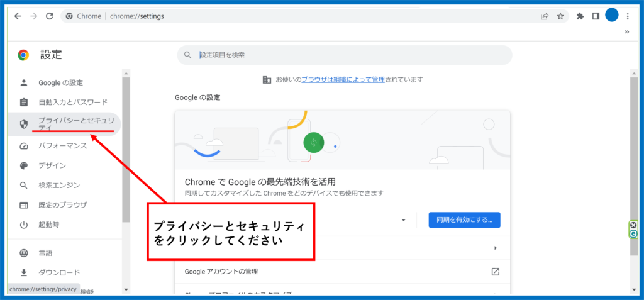Toggle the side panel icon

596,16
